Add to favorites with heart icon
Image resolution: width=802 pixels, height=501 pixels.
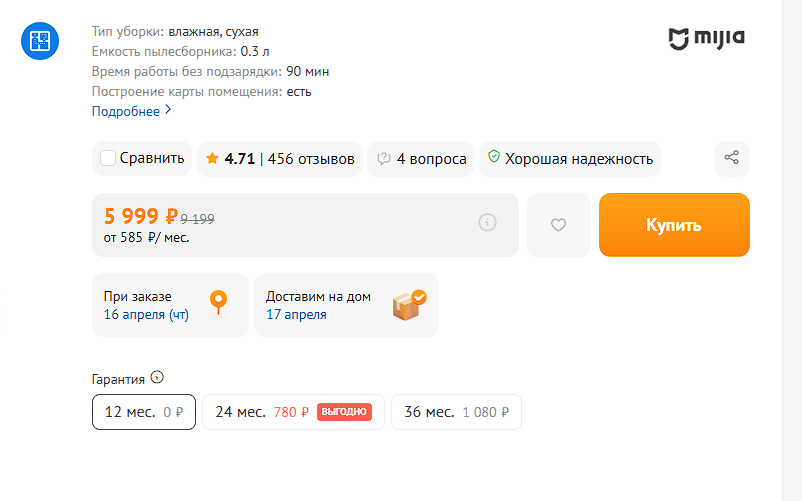[x=559, y=225]
